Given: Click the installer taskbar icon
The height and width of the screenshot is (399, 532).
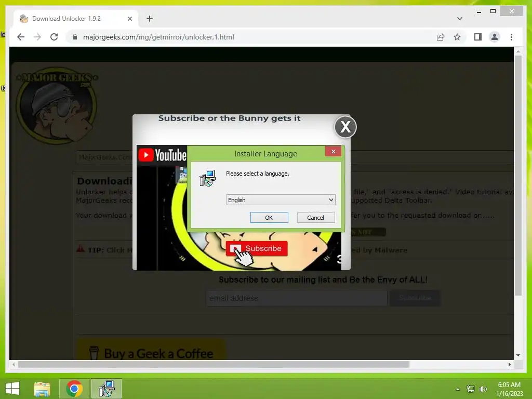Looking at the screenshot, I should pyautogui.click(x=107, y=389).
